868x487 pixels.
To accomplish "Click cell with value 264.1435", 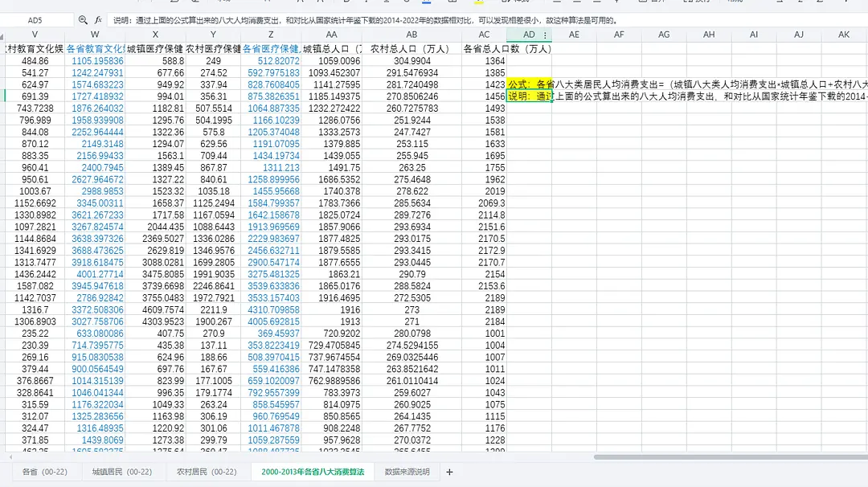I will tap(411, 416).
